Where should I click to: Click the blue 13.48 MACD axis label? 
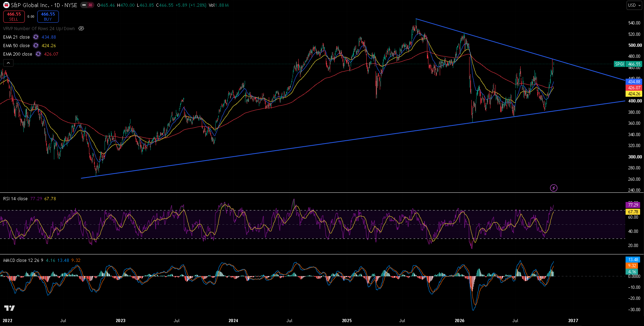point(633,260)
